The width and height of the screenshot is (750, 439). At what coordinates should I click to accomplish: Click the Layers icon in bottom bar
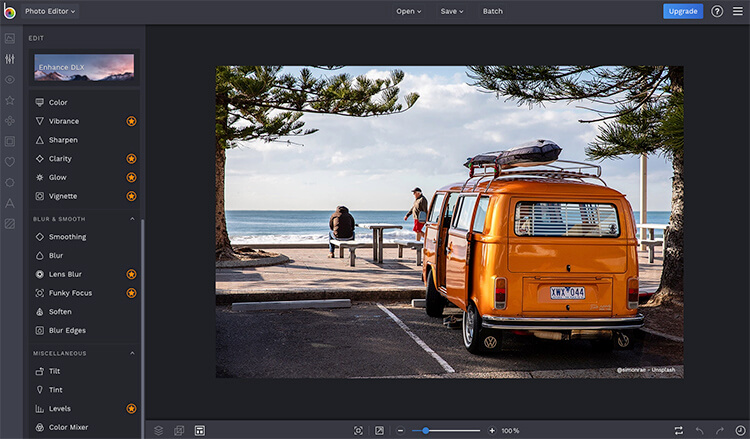pyautogui.click(x=158, y=430)
